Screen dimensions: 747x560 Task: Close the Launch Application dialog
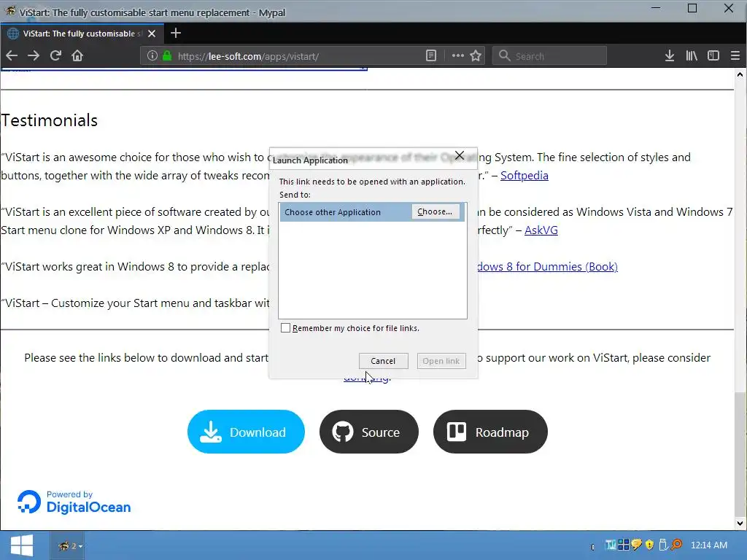point(460,156)
